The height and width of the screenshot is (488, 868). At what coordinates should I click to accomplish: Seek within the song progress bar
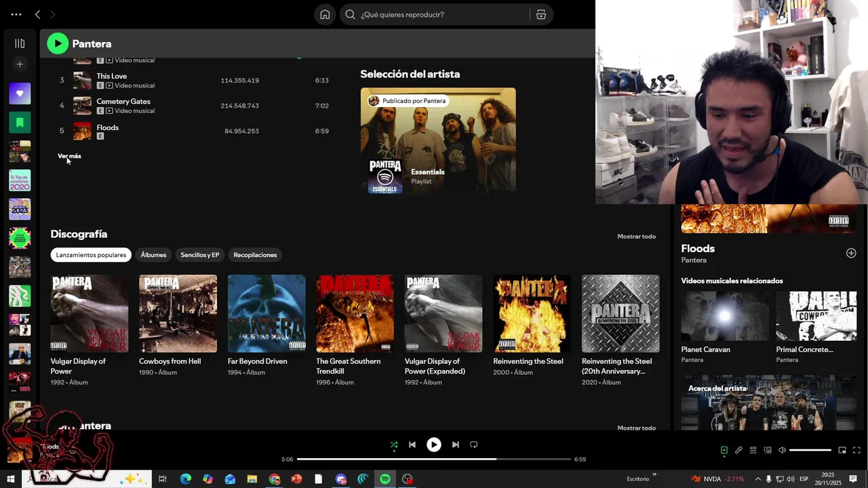(433, 459)
